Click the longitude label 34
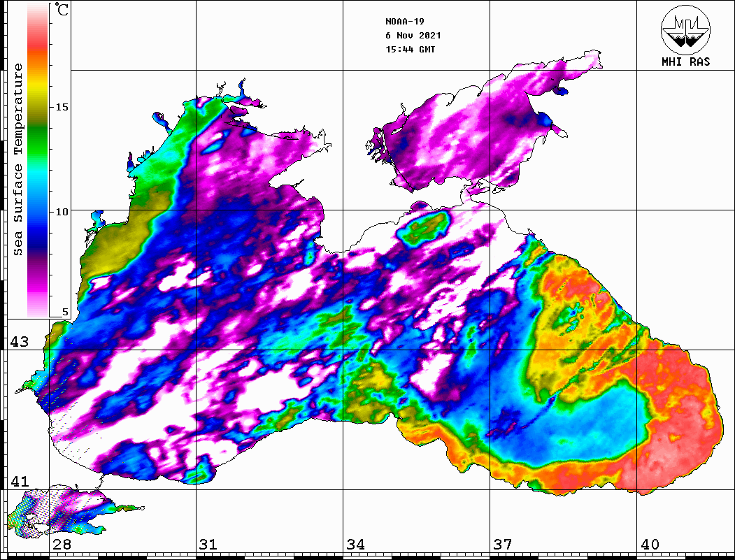 [356, 545]
